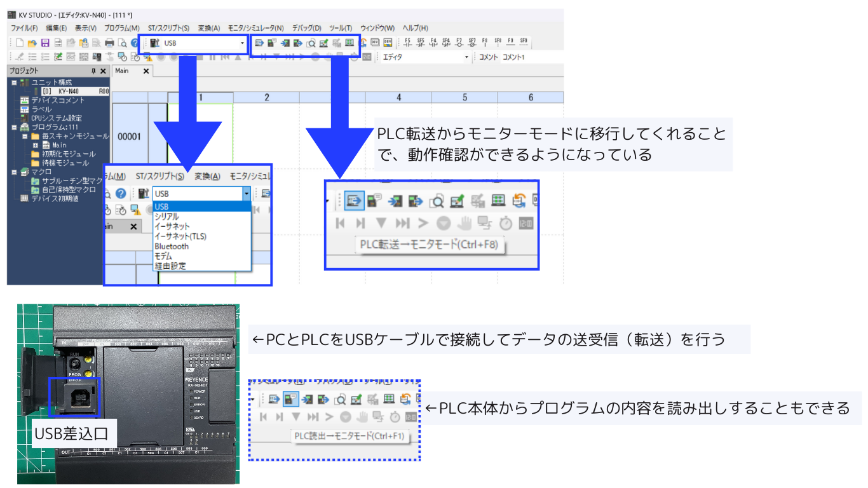Select the PLC転送→モニタモード transfer icon
Viewport: 868px width, 488px height.
click(x=259, y=43)
